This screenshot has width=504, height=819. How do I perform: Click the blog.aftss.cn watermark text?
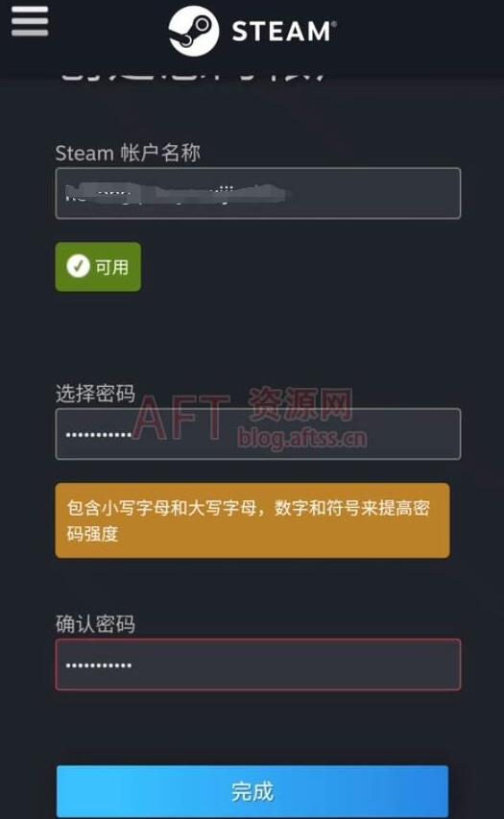(302, 438)
